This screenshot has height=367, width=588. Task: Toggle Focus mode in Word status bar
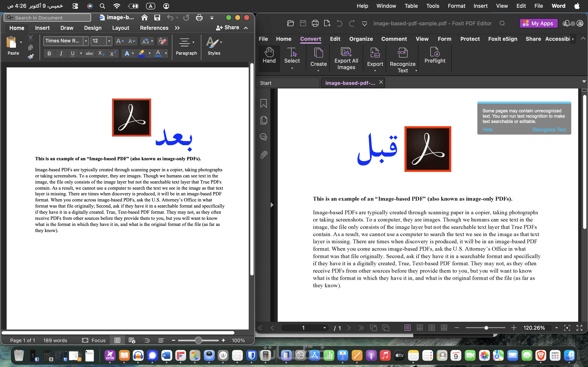(94, 340)
